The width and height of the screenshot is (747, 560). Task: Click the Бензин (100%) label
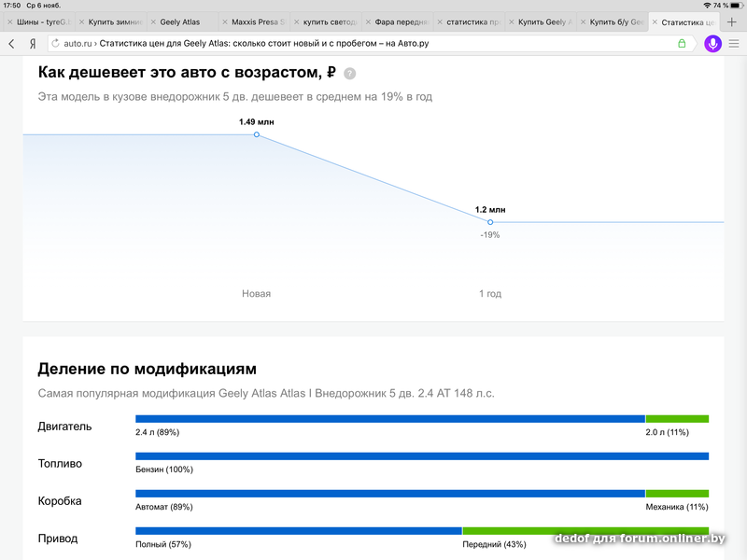click(x=164, y=469)
